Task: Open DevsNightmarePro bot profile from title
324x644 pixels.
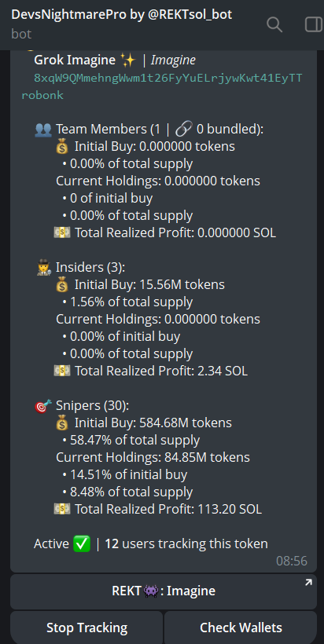Action: 122,15
